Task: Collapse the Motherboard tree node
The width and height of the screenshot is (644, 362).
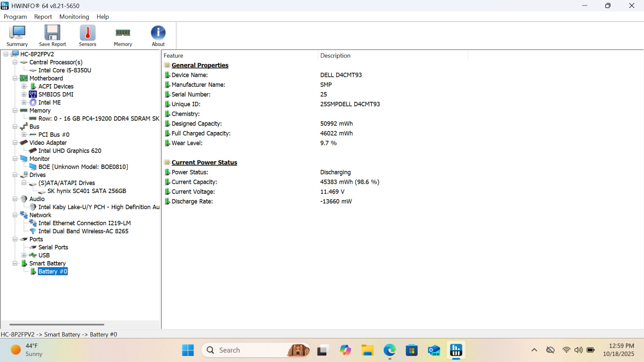Action: [x=15, y=78]
